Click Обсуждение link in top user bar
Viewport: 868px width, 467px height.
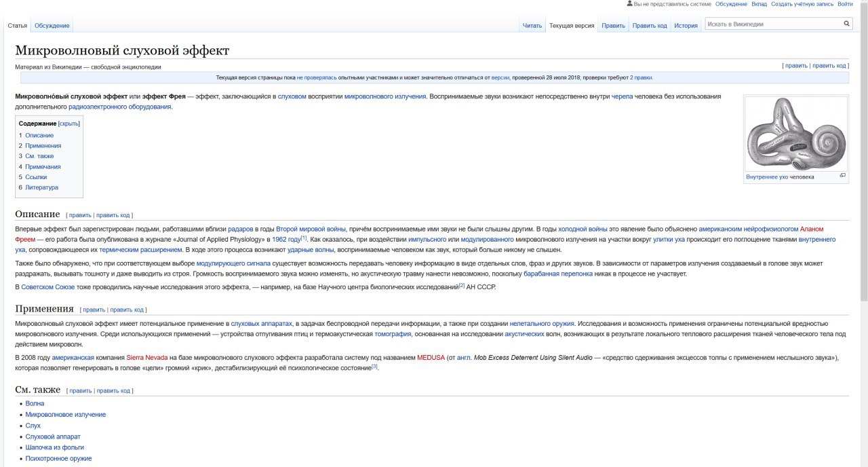click(x=731, y=4)
